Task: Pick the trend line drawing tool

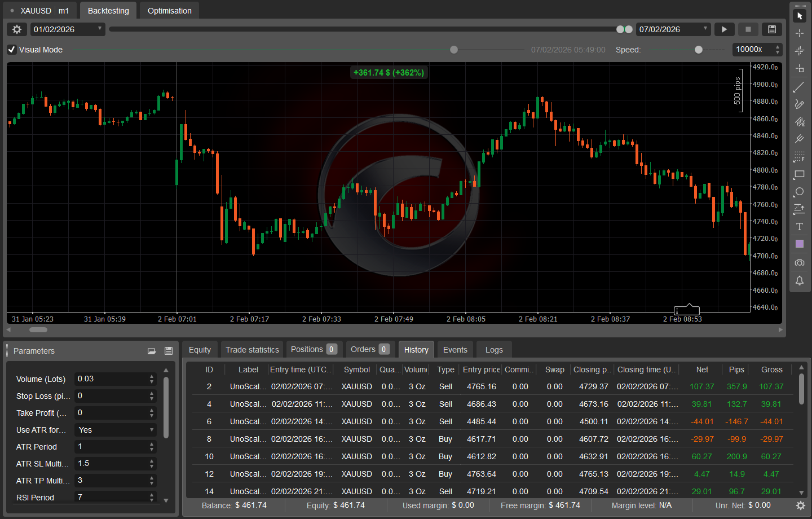Action: (800, 87)
